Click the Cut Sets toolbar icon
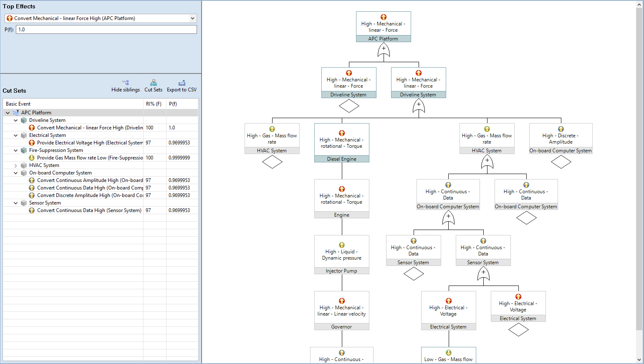This screenshot has height=364, width=644. (153, 83)
